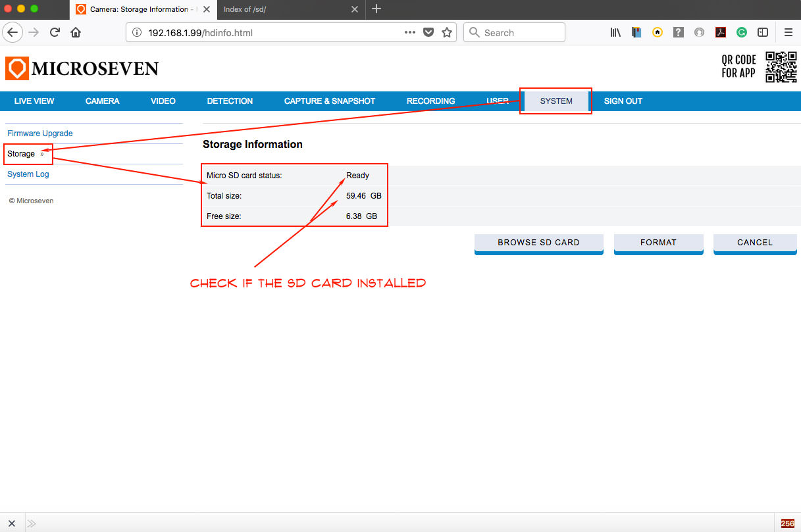The height and width of the screenshot is (532, 801).
Task: Go to Firefox home page
Action: click(76, 32)
